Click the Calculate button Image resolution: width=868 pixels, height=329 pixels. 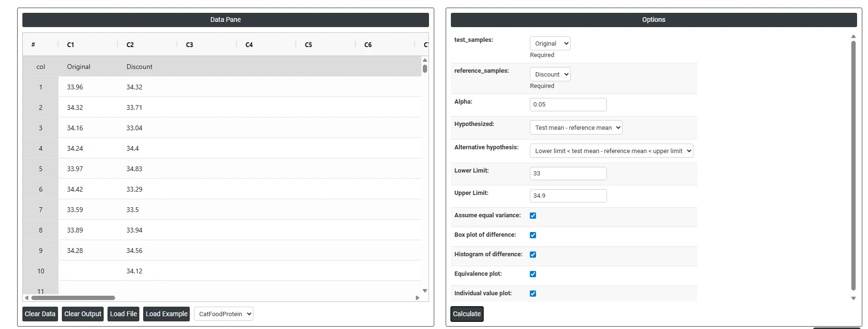[x=467, y=314]
